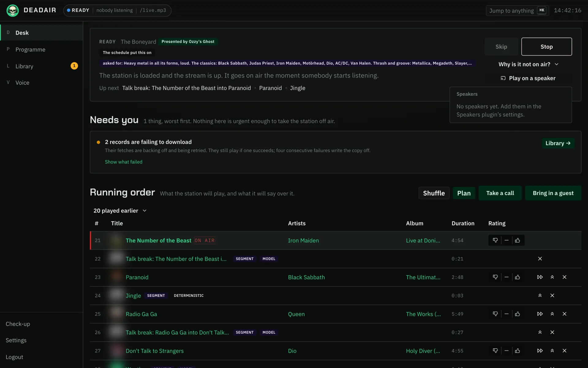Thumbs down the Paranoid track

(x=495, y=277)
